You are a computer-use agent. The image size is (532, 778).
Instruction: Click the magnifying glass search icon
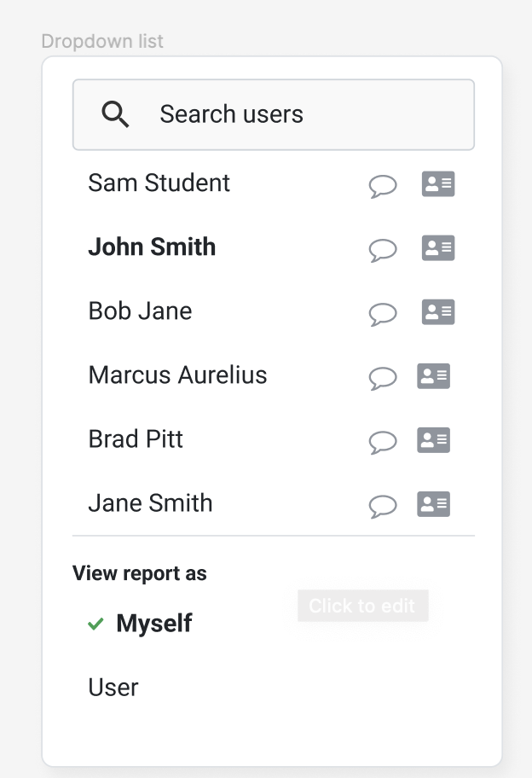click(116, 114)
